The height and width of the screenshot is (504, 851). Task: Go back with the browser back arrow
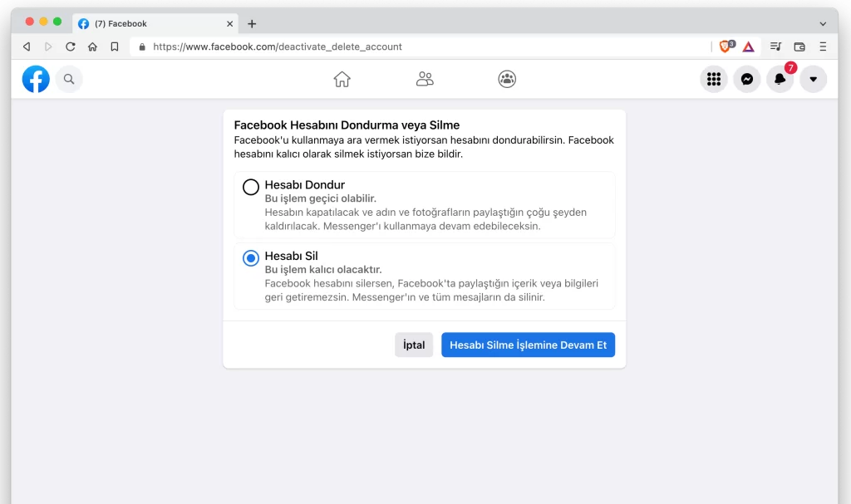point(27,46)
